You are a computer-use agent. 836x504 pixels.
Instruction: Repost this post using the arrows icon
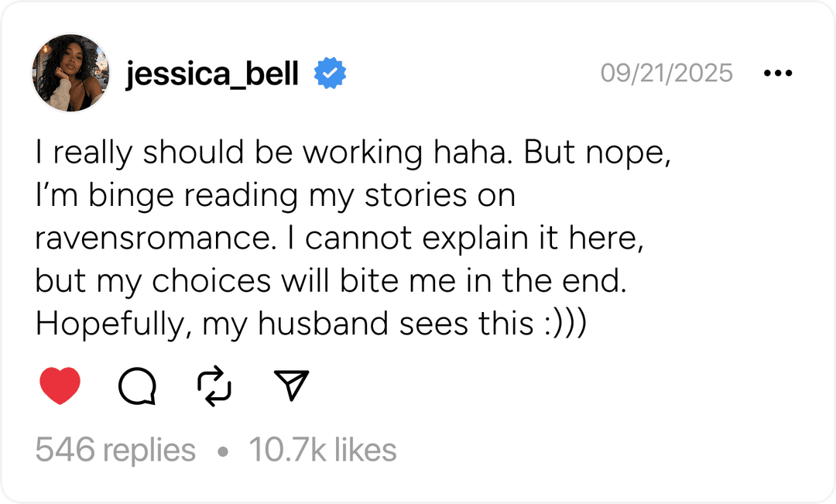[x=215, y=385]
